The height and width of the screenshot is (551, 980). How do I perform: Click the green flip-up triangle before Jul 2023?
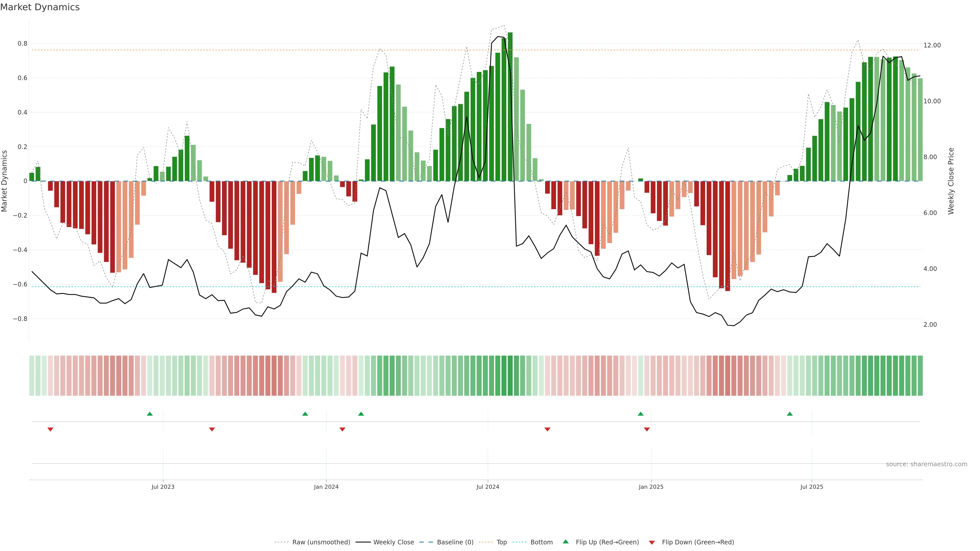(150, 414)
